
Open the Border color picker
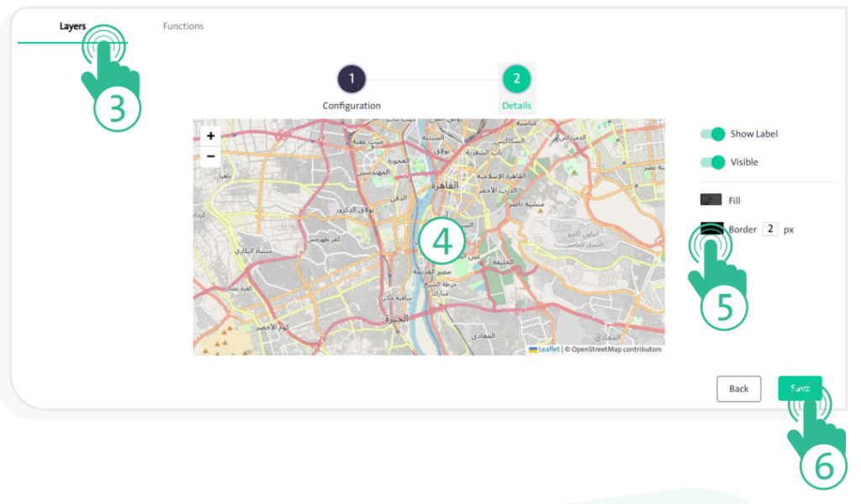710,228
